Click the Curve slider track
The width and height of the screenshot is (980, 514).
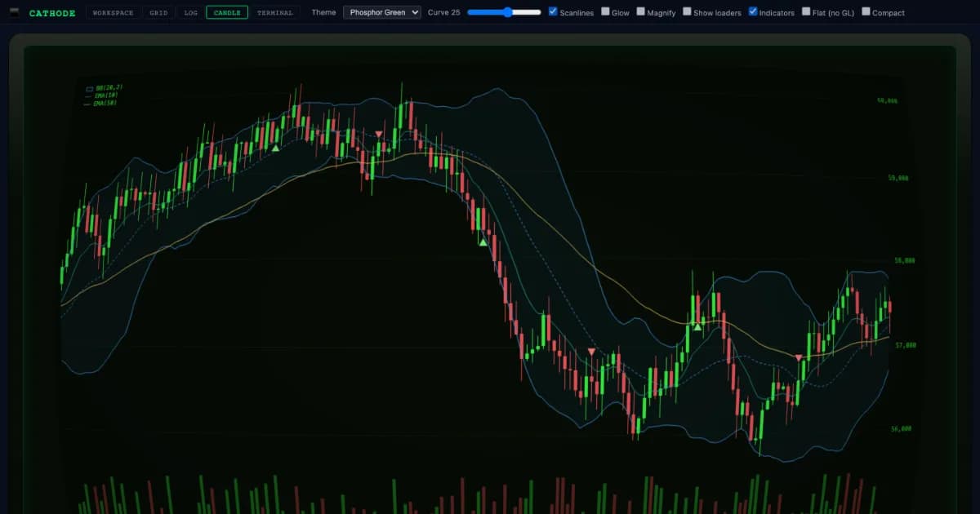pos(504,12)
